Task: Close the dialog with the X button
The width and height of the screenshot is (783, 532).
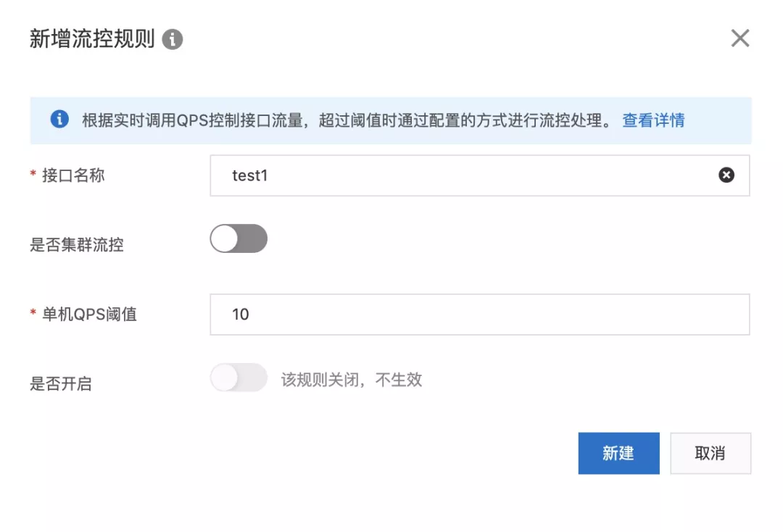Action: click(x=740, y=38)
